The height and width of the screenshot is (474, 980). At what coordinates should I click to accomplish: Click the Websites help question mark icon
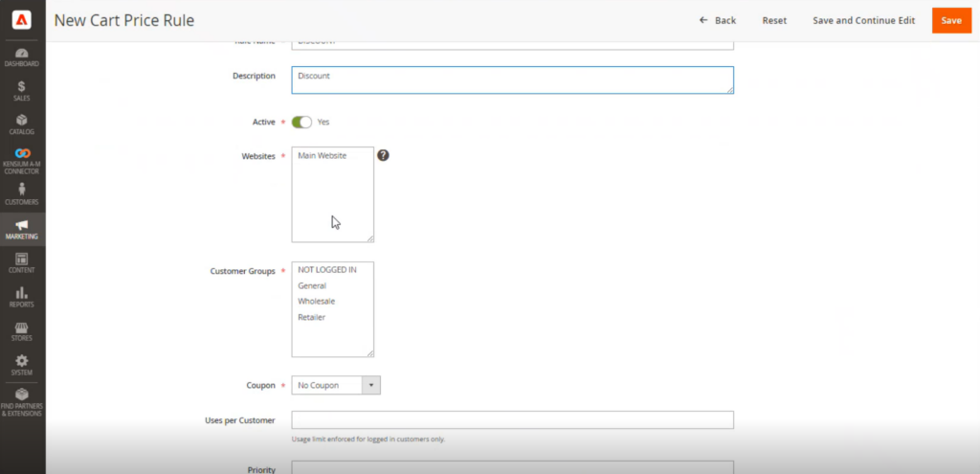383,155
